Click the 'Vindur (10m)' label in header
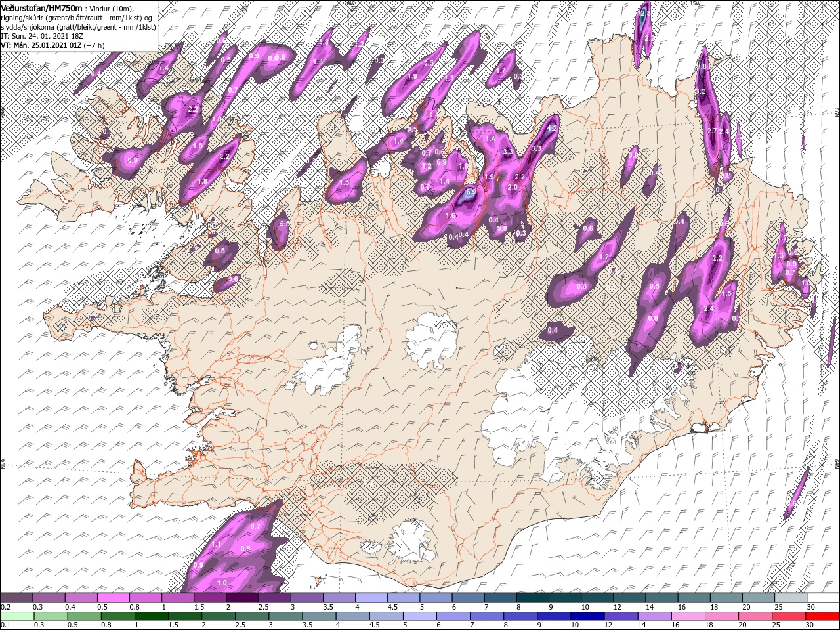Image resolution: width=840 pixels, height=630 pixels. coord(112,7)
